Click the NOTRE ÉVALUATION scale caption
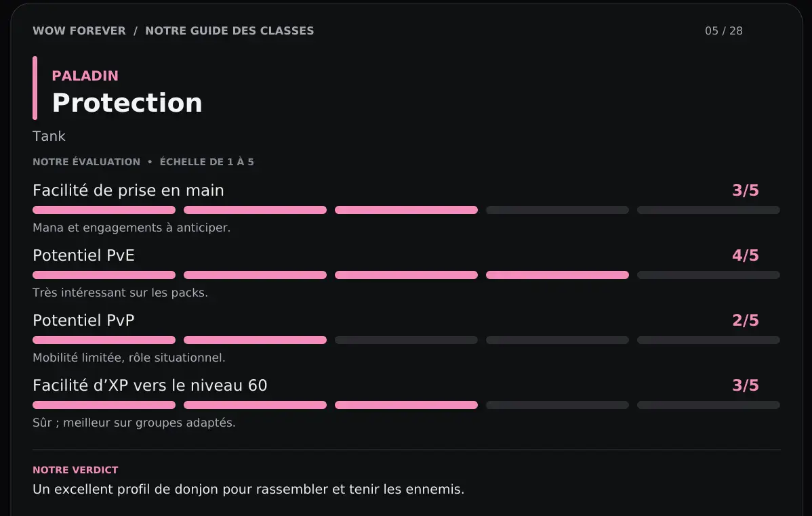Viewport: 812px width, 516px height. 143,162
